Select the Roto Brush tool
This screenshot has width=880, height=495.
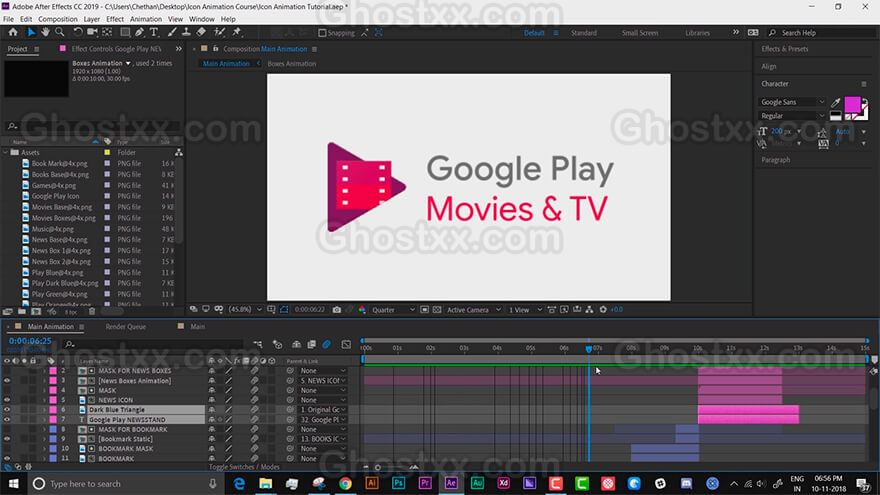tap(219, 33)
